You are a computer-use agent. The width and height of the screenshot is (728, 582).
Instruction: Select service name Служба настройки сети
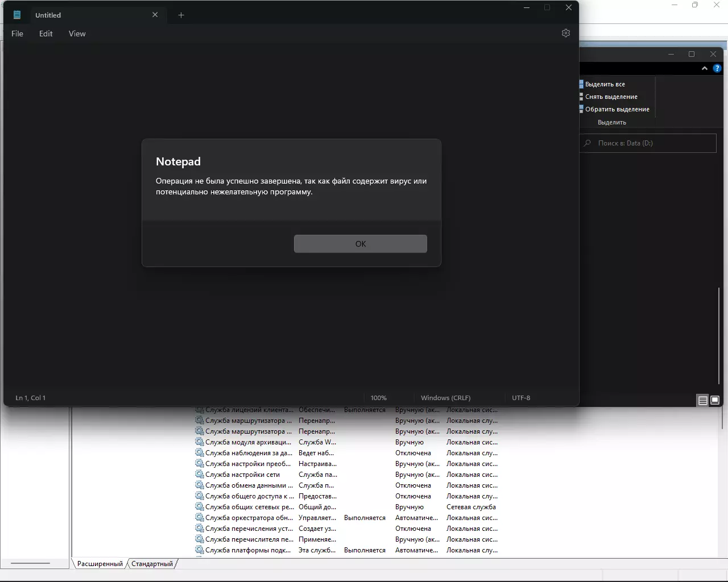click(x=243, y=475)
